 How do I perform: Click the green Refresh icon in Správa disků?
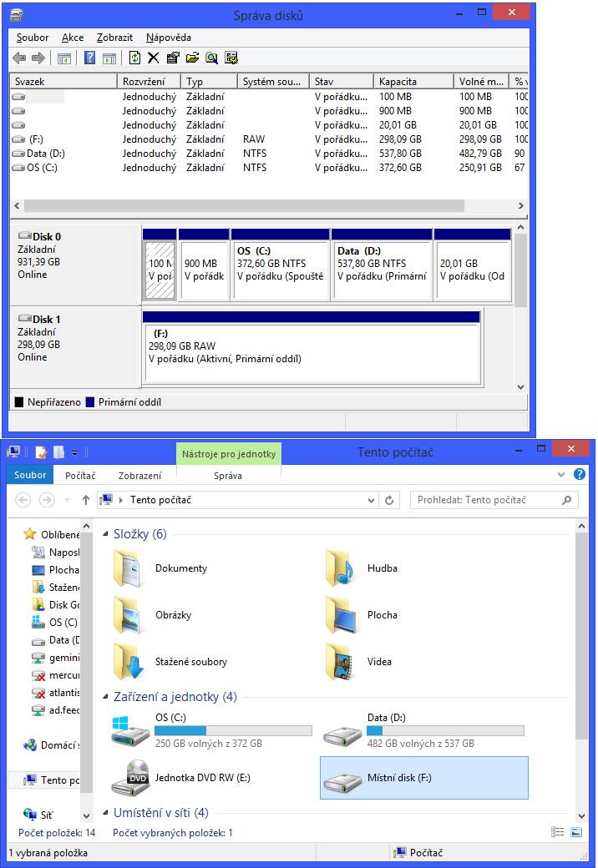coord(134,58)
